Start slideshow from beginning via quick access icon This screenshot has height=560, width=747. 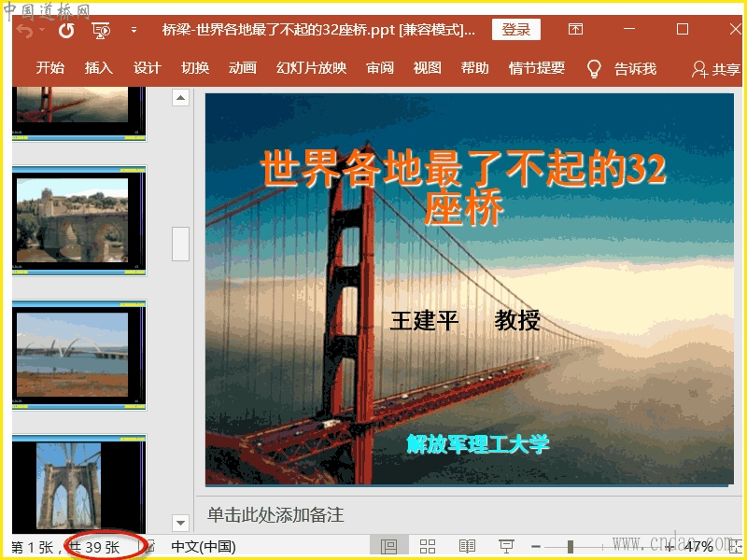pos(101,30)
